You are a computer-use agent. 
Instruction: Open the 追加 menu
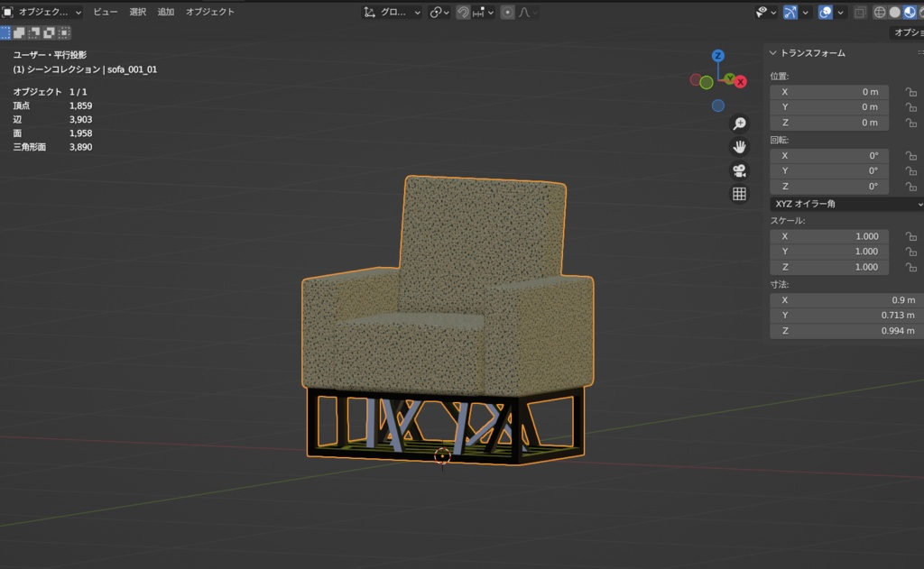click(x=166, y=12)
